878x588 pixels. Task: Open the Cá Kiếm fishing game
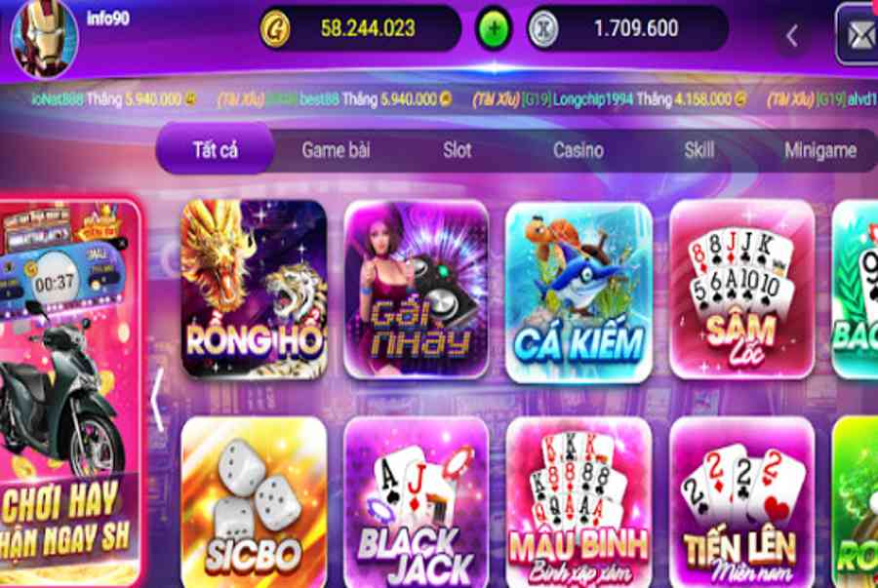pos(579,291)
